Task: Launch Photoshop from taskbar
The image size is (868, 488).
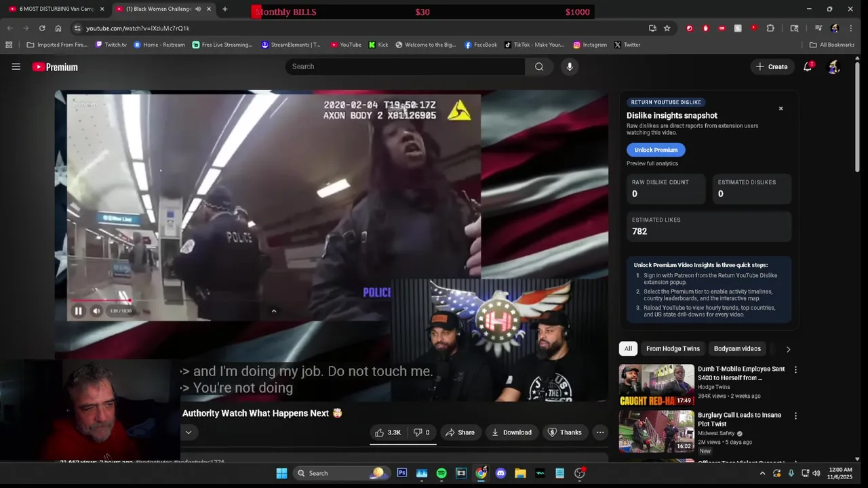Action: point(402,473)
